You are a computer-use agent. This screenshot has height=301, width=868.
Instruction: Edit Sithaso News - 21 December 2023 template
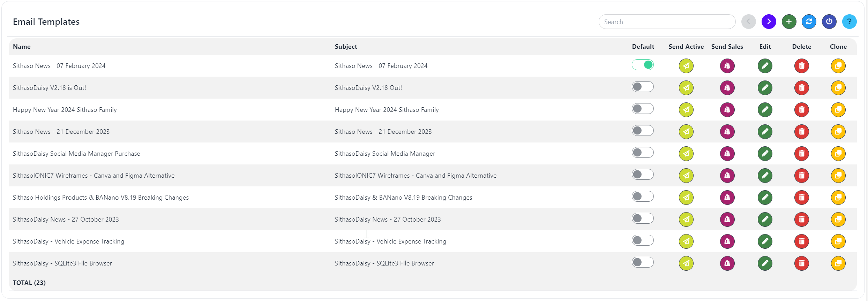tap(765, 132)
